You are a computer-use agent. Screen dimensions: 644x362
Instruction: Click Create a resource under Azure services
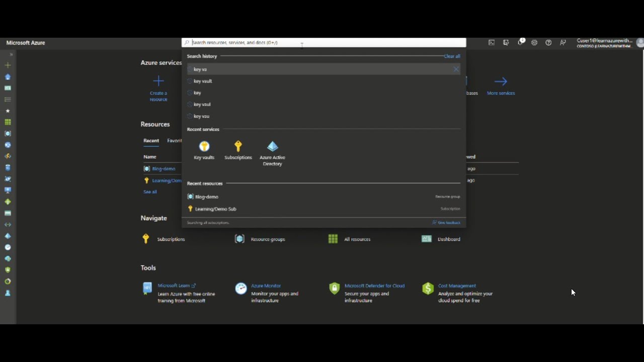coord(158,88)
